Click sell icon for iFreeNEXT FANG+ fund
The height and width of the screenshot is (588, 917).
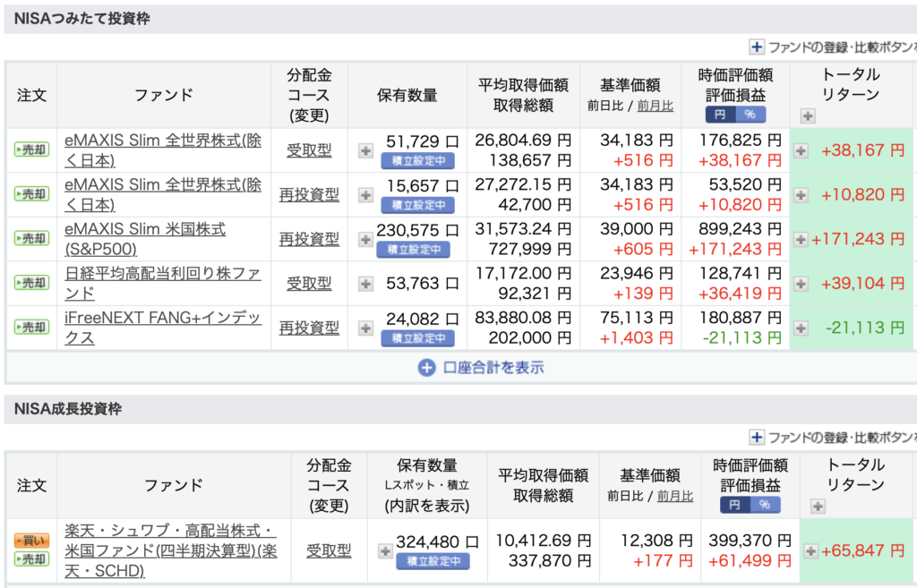[x=31, y=328]
